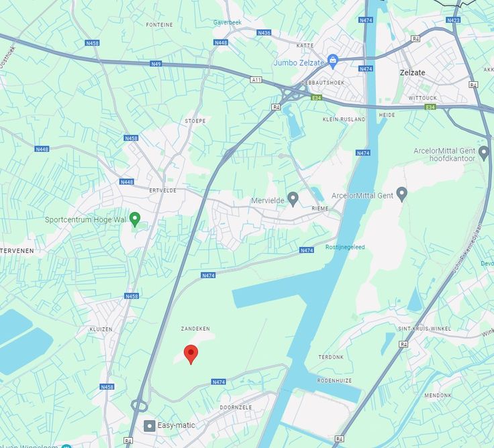Select the ArcelorMittal Gent gray pin
Viewport: 494px width, 448px height.
[x=401, y=194]
